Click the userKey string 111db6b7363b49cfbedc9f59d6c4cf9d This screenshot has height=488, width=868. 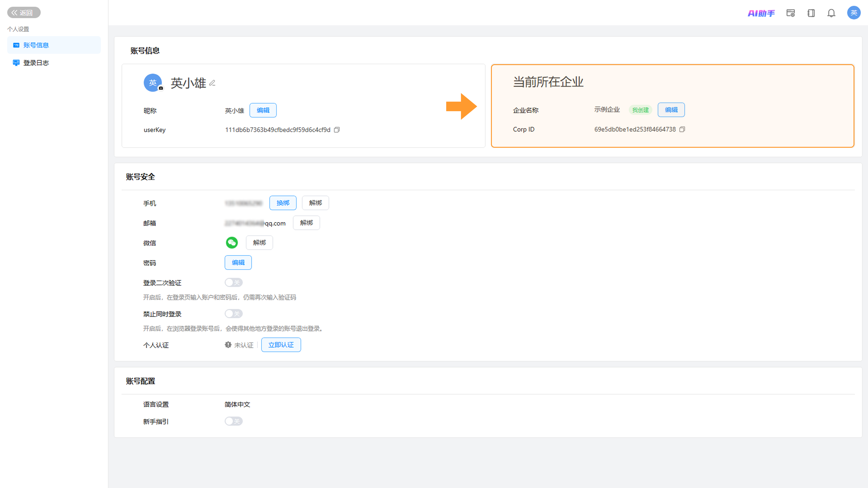tap(278, 130)
